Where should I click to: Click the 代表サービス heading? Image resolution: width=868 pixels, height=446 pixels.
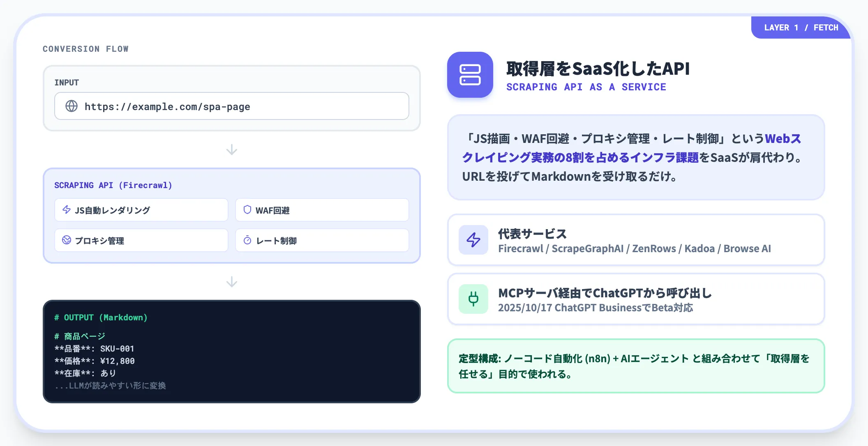tap(532, 234)
